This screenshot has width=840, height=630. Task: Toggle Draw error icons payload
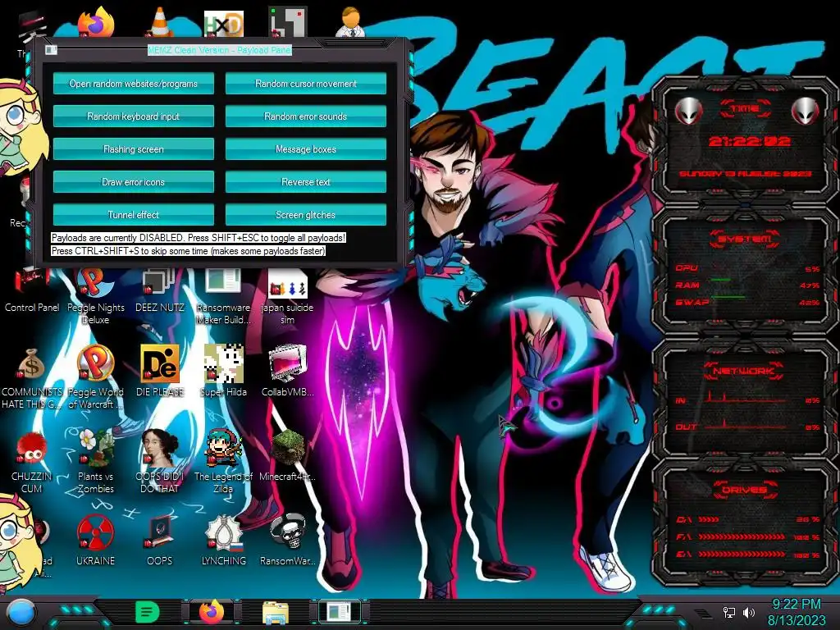pyautogui.click(x=134, y=182)
